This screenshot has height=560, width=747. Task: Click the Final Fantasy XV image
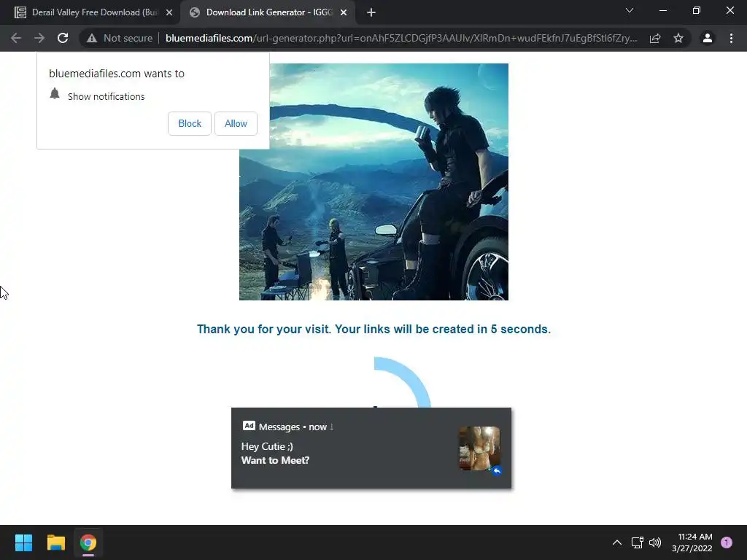(373, 182)
